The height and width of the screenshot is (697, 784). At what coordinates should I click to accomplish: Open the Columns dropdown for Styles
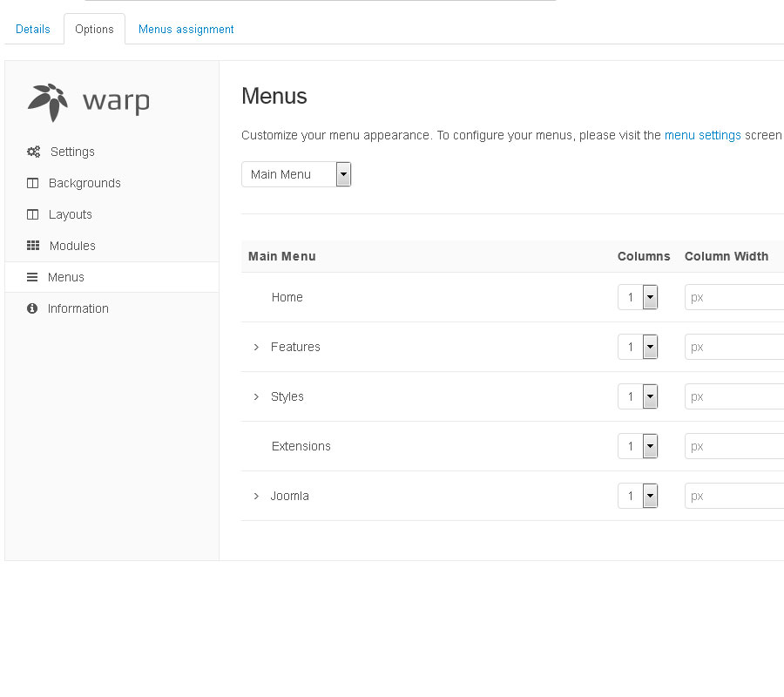tap(638, 396)
